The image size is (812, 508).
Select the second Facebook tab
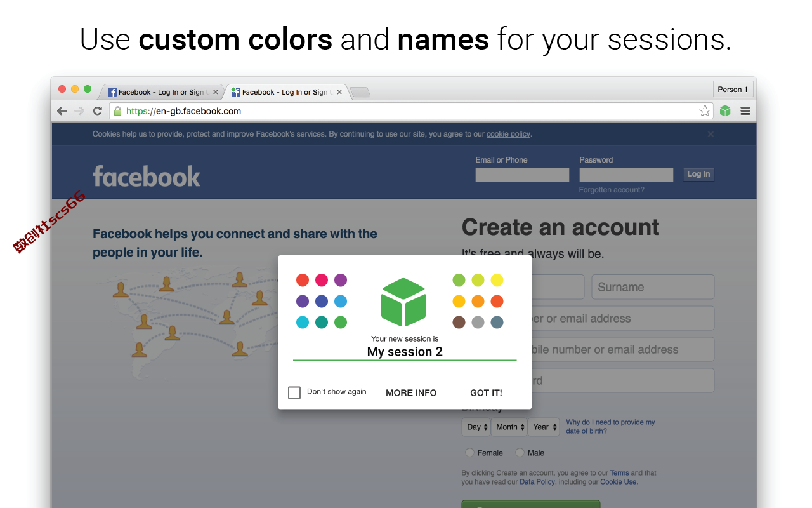[285, 92]
